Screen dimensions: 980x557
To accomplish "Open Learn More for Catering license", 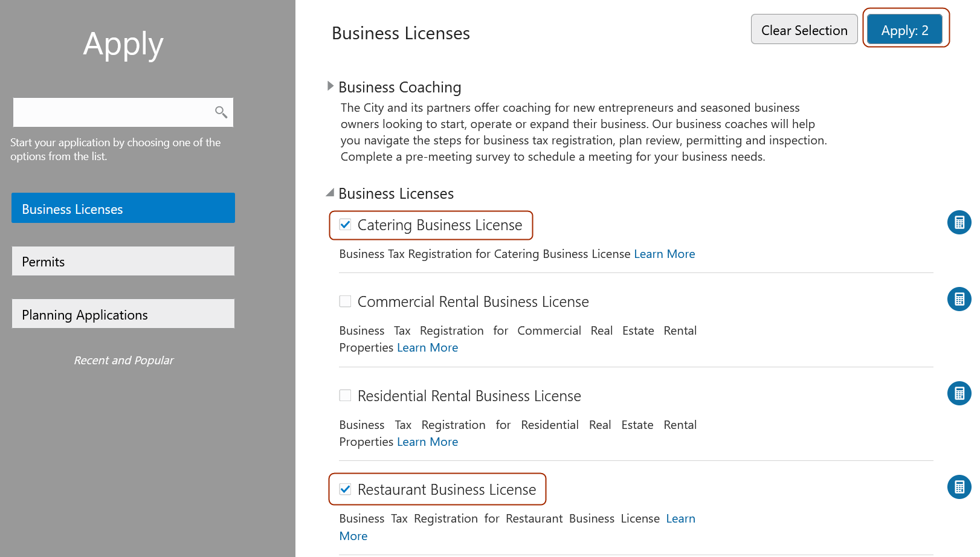I will pos(664,254).
